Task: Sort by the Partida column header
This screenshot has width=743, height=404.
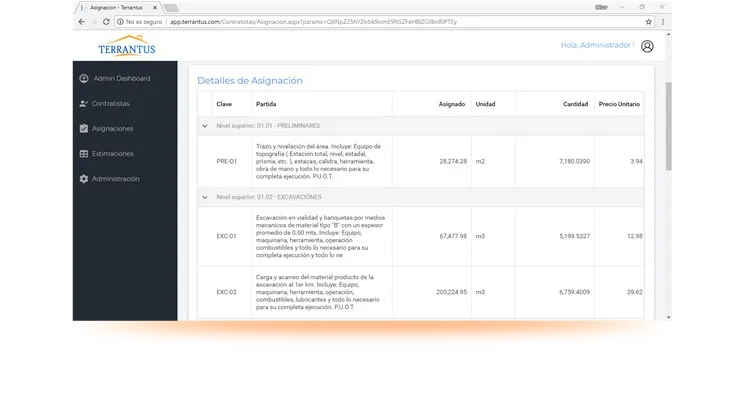Action: click(x=266, y=104)
